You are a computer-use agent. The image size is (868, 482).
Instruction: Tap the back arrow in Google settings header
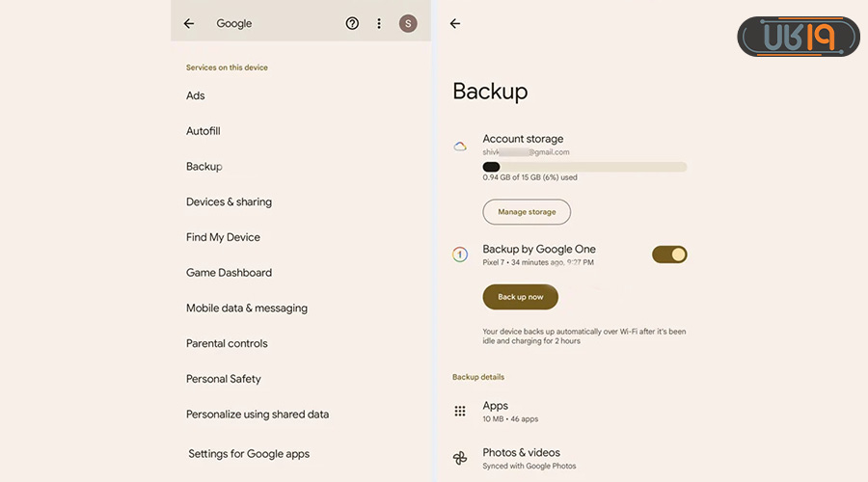pos(189,24)
